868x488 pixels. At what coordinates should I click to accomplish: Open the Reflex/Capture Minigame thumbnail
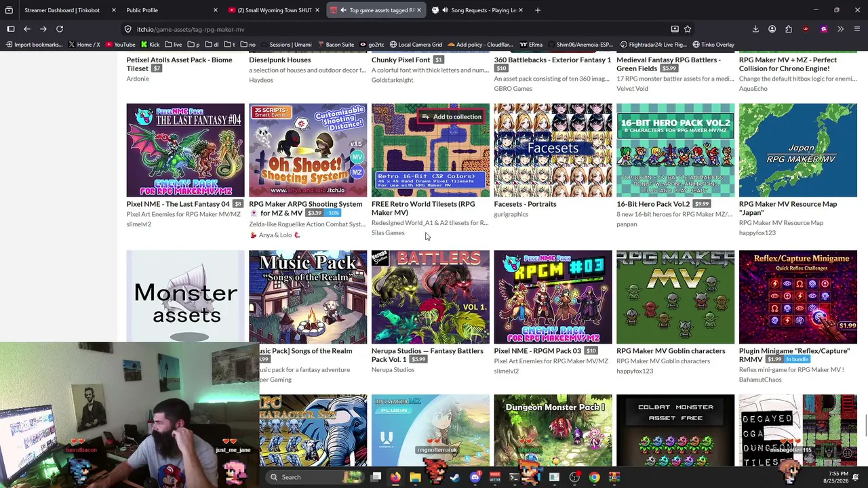pyautogui.click(x=798, y=298)
